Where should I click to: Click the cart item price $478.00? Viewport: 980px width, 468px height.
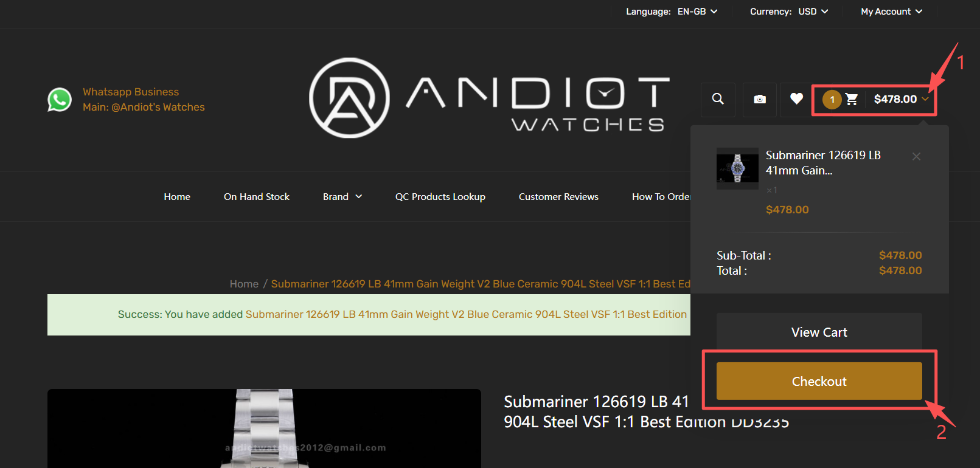pyautogui.click(x=787, y=210)
